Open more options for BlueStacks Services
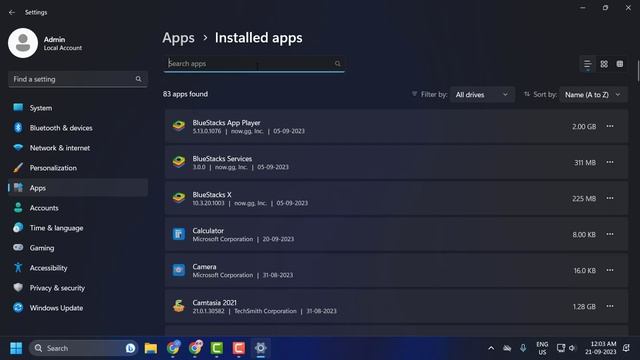This screenshot has width=640, height=360. coord(610,162)
